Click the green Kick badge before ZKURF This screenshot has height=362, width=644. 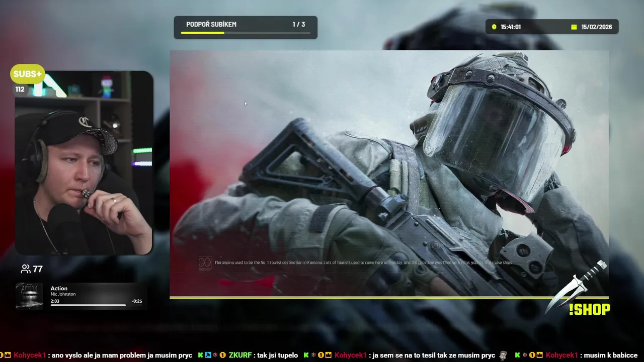[x=201, y=355]
